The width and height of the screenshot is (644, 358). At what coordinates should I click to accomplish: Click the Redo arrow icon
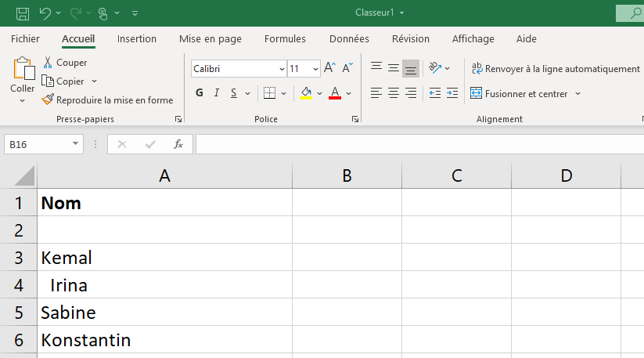(x=75, y=13)
